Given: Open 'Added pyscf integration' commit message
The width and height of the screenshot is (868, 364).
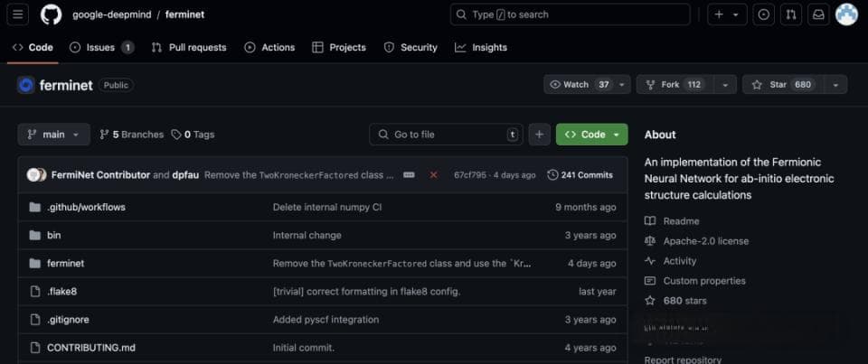Looking at the screenshot, I should coord(326,320).
